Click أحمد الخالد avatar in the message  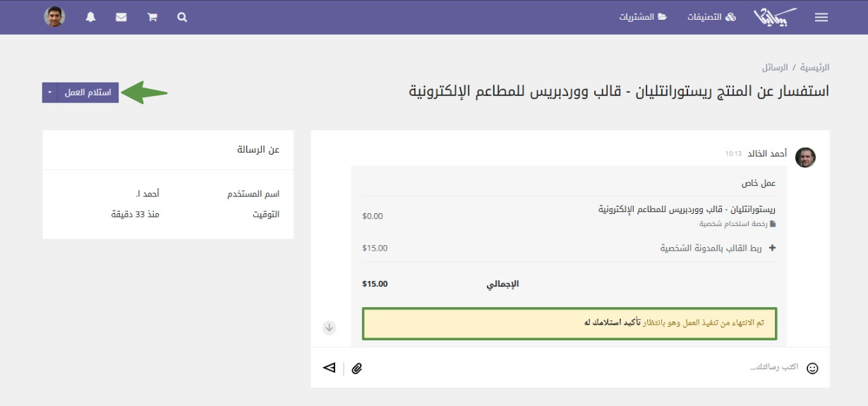pyautogui.click(x=805, y=157)
